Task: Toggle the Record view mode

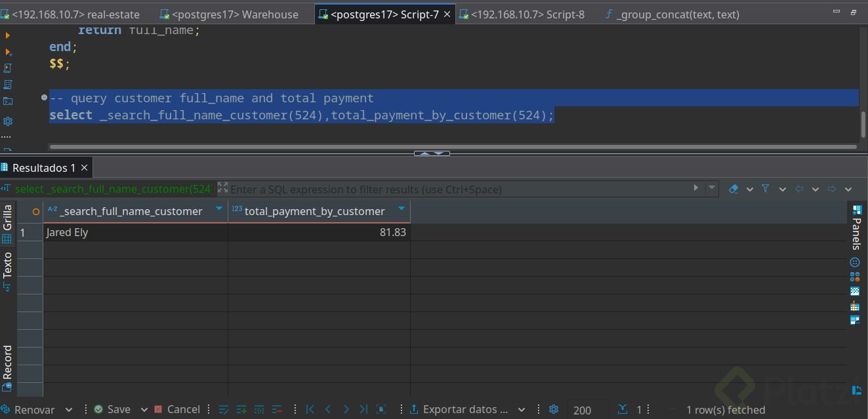Action: click(x=7, y=368)
